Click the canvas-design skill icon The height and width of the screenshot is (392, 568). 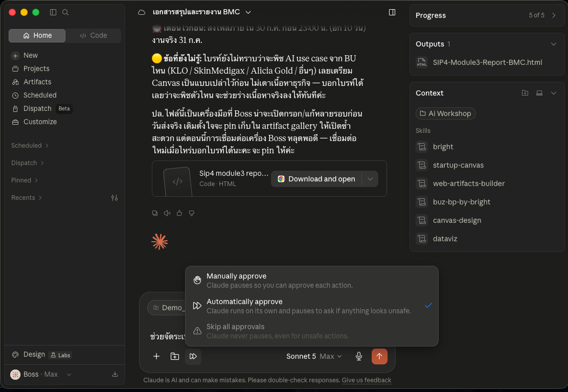(422, 220)
